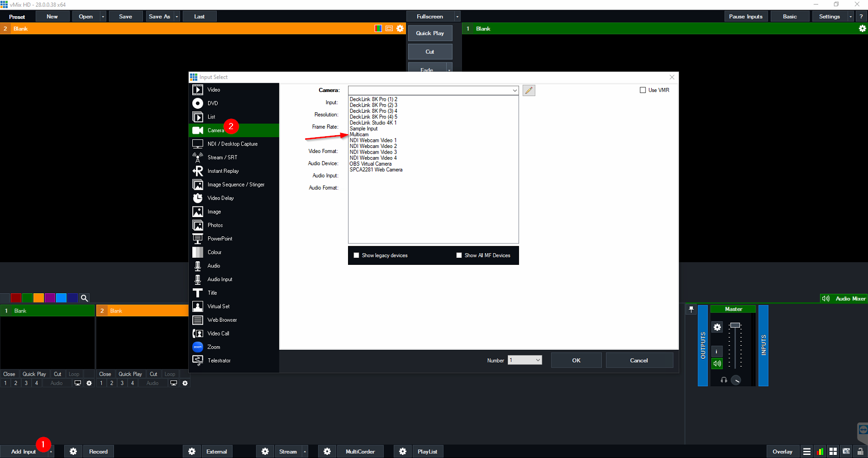
Task: Toggle Loop on input 1 Blank
Action: 74,374
